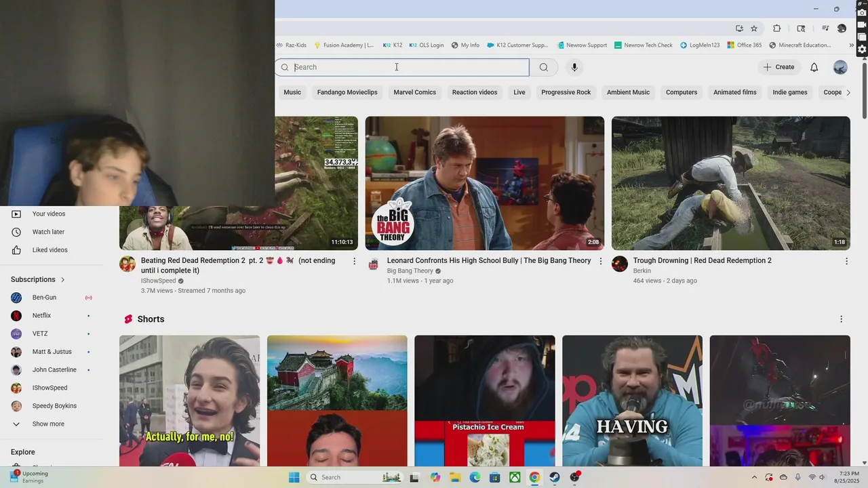Select the Live filter chip
This screenshot has width=868, height=488.
pos(519,92)
